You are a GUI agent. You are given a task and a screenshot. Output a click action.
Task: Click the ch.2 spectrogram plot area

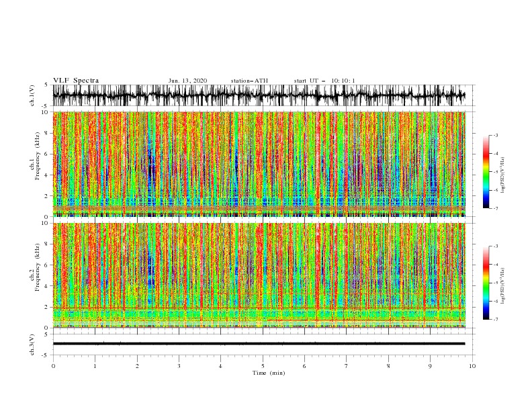[x=259, y=275]
